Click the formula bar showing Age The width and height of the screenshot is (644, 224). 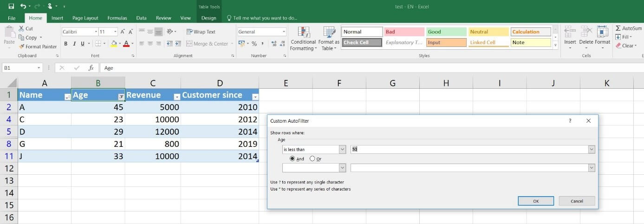click(x=371, y=68)
